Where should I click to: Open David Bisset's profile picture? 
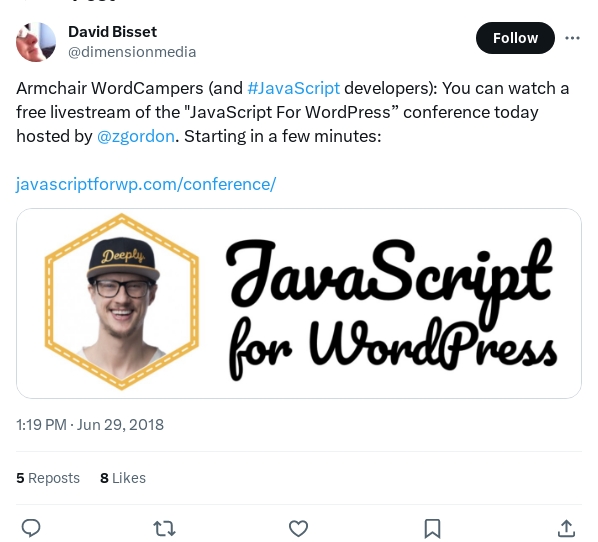click(36, 42)
